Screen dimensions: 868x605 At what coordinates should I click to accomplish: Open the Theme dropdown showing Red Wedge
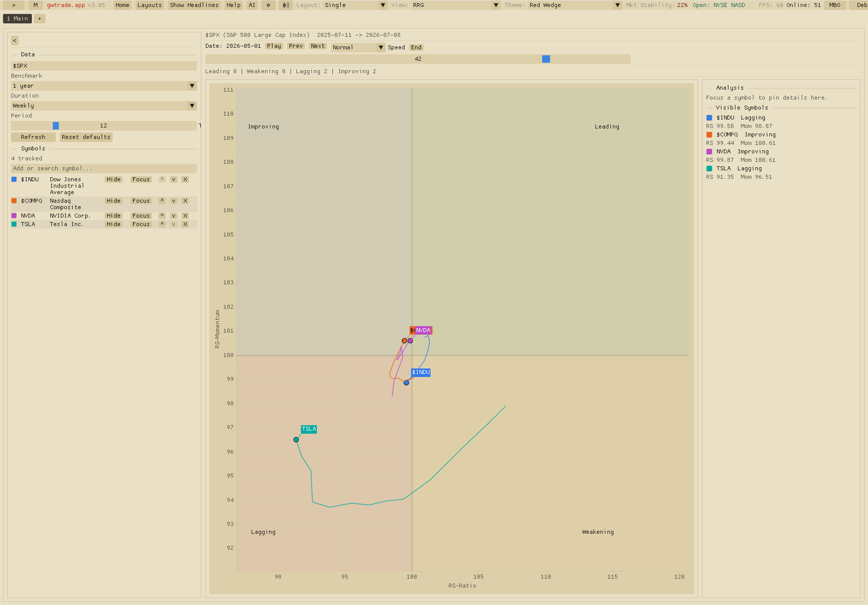click(575, 5)
